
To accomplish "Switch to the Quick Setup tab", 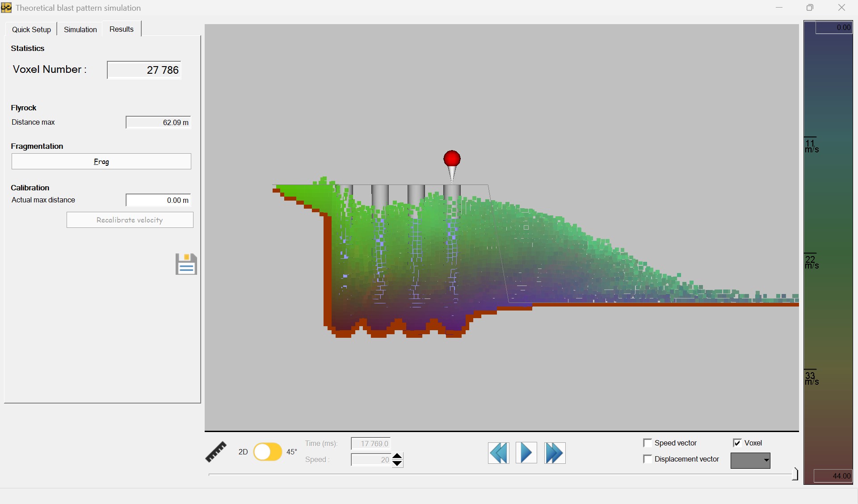I will click(x=31, y=29).
